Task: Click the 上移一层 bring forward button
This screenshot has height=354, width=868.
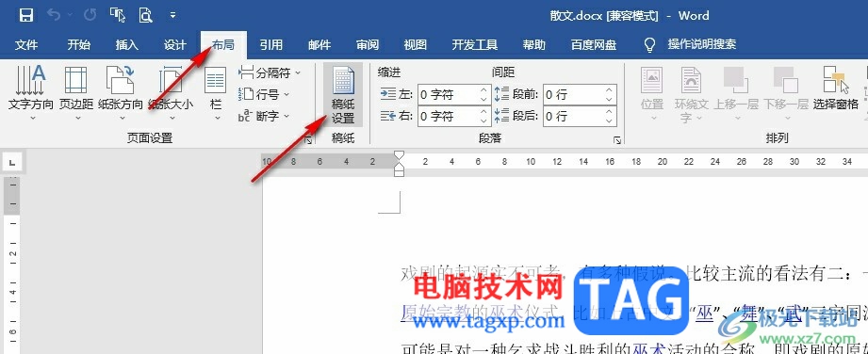Action: point(736,93)
